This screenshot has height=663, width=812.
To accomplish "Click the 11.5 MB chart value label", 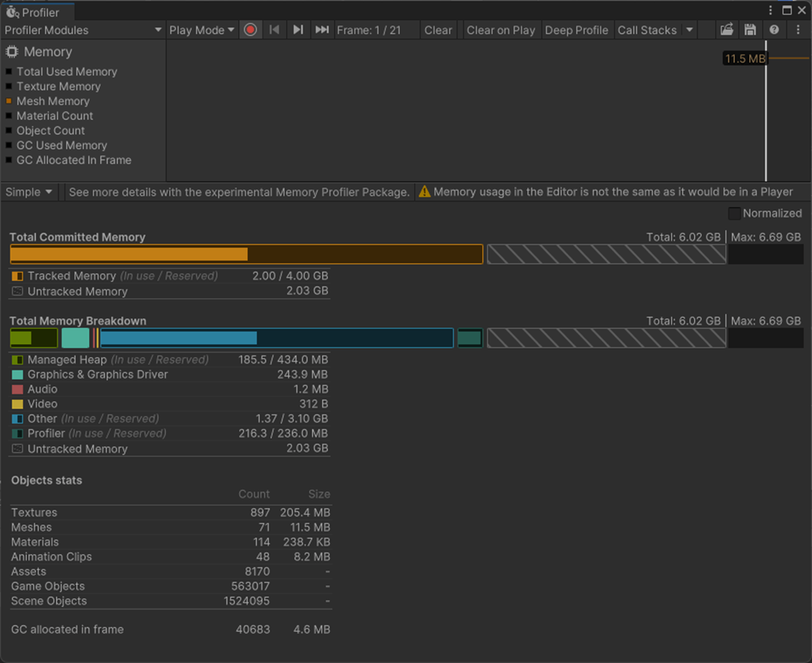I will (x=745, y=58).
